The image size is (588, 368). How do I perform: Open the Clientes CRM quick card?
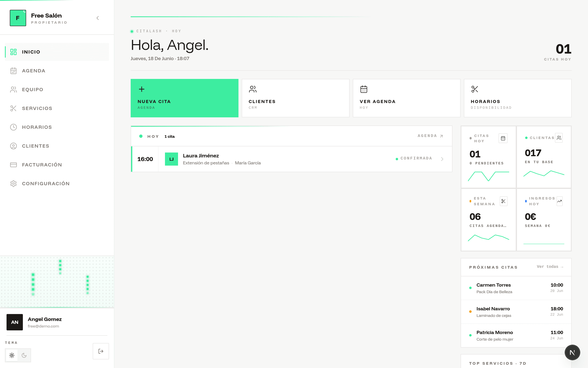295,98
